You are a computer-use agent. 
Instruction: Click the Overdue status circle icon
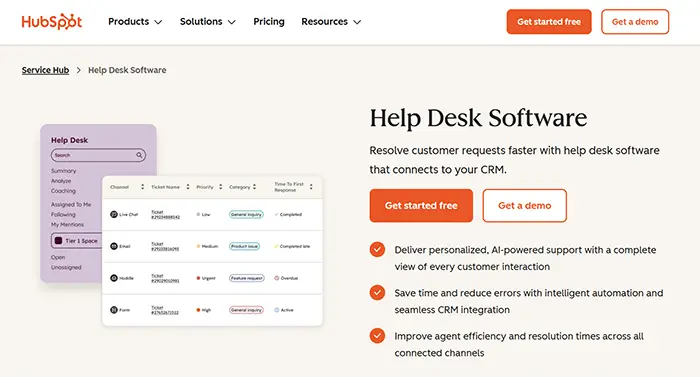(276, 278)
